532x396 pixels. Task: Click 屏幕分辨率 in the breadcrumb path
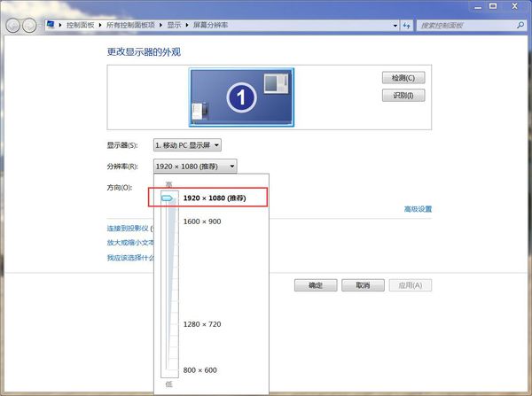point(210,25)
